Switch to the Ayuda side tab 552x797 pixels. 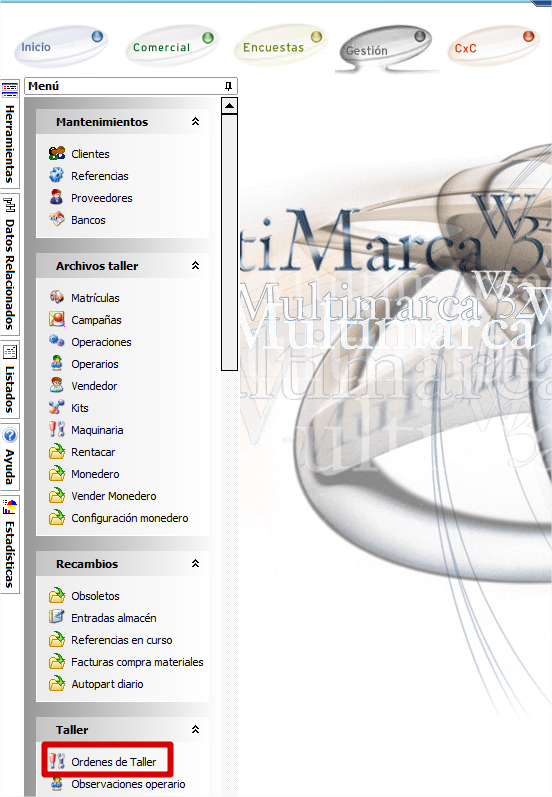(x=10, y=456)
